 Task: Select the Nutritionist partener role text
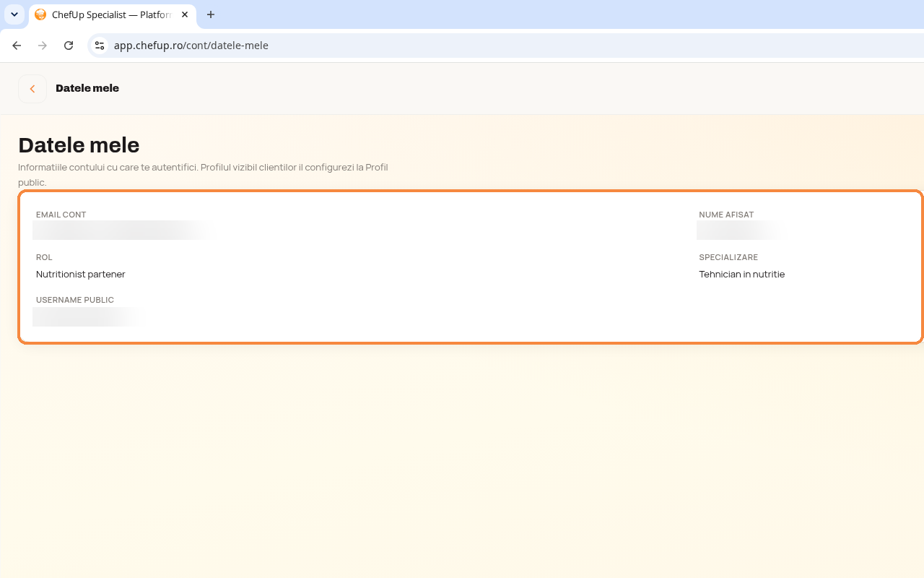pyautogui.click(x=81, y=275)
